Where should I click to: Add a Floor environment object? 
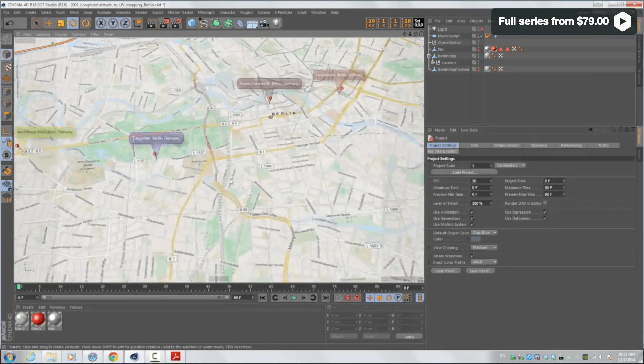pos(252,23)
